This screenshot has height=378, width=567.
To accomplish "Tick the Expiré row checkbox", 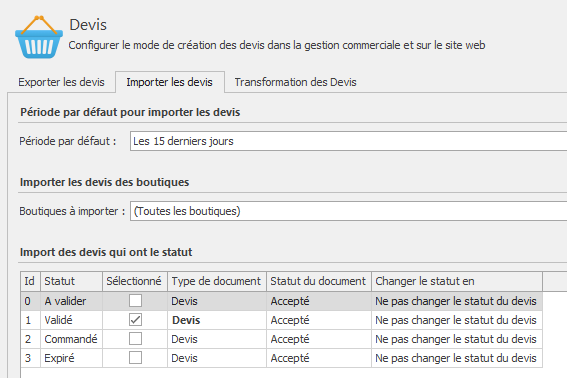I will point(135,358).
